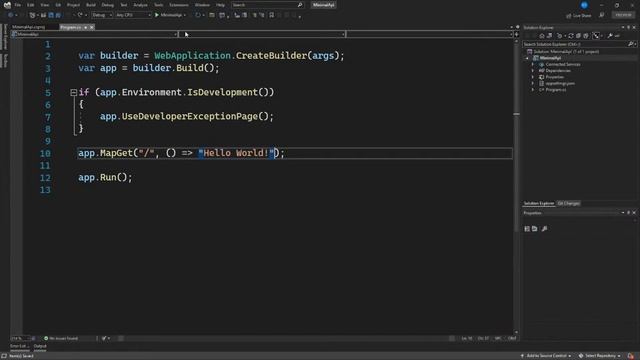The image size is (640, 360).
Task: Open the start target dropdown arrow
Action: [185, 15]
